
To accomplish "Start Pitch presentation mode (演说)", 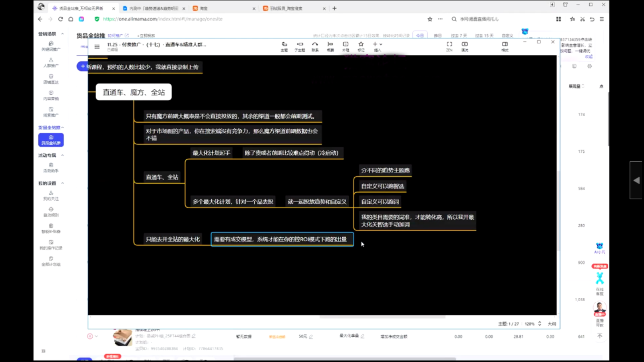I will [x=464, y=46].
